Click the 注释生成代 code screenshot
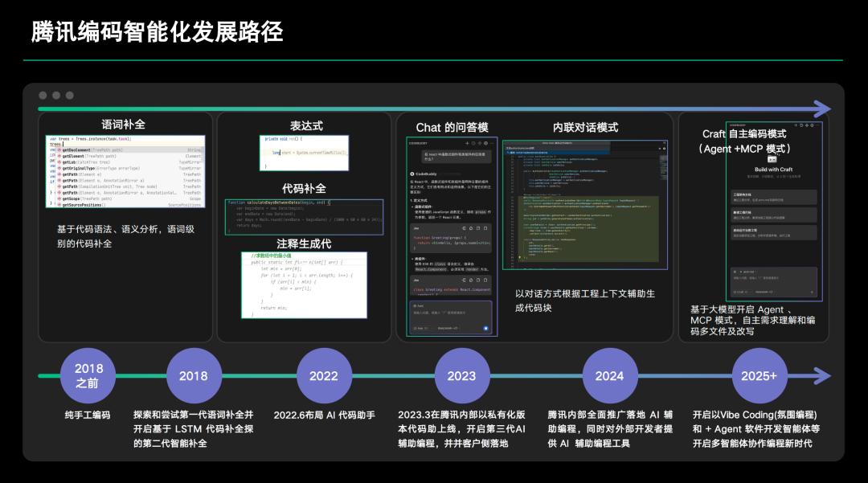 click(304, 284)
